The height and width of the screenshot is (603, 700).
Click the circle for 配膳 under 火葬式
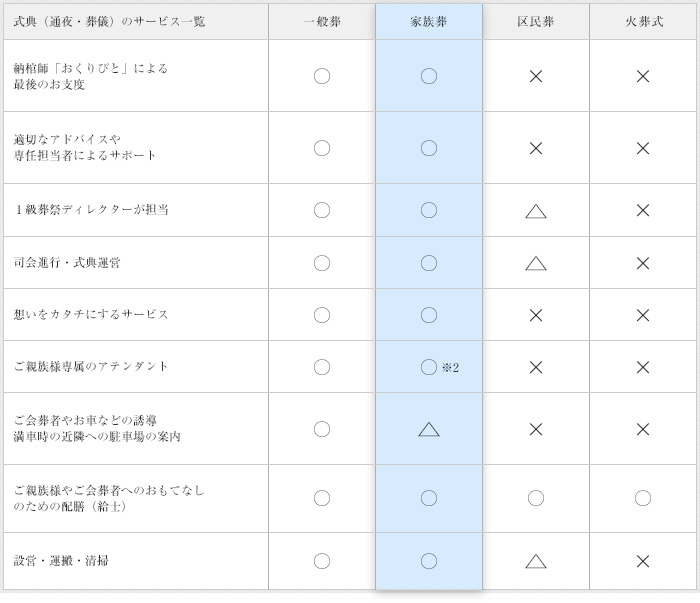[643, 498]
